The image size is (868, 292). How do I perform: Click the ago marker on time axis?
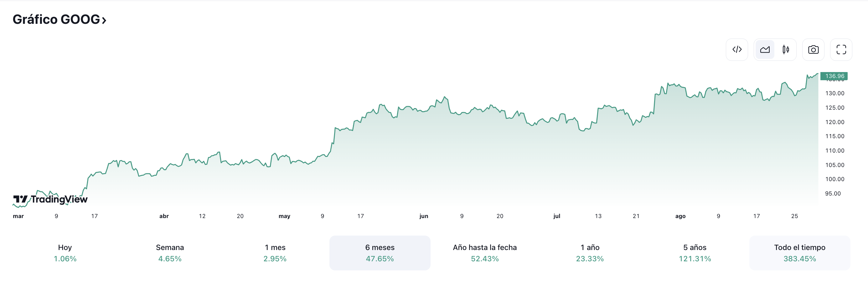pos(680,216)
